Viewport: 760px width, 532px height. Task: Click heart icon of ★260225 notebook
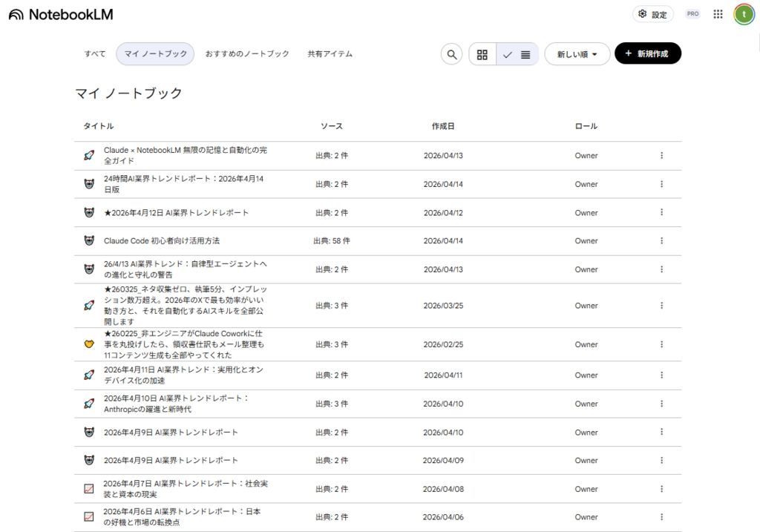tap(89, 344)
